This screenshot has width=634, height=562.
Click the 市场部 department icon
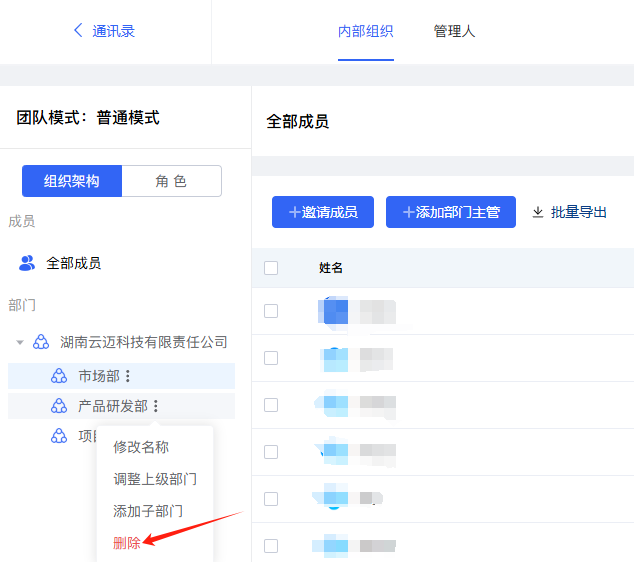click(59, 376)
